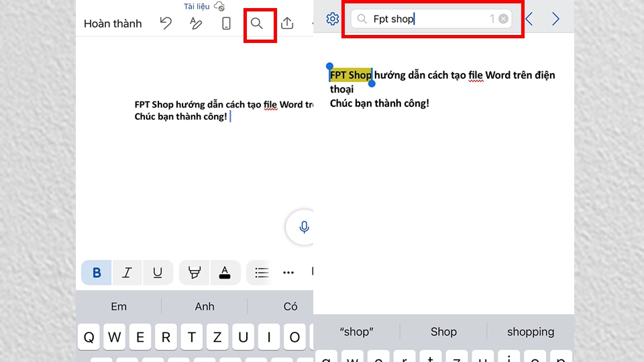The image size is (644, 362).
Task: Tap the Q key on the left keyboard
Action: pos(89,337)
